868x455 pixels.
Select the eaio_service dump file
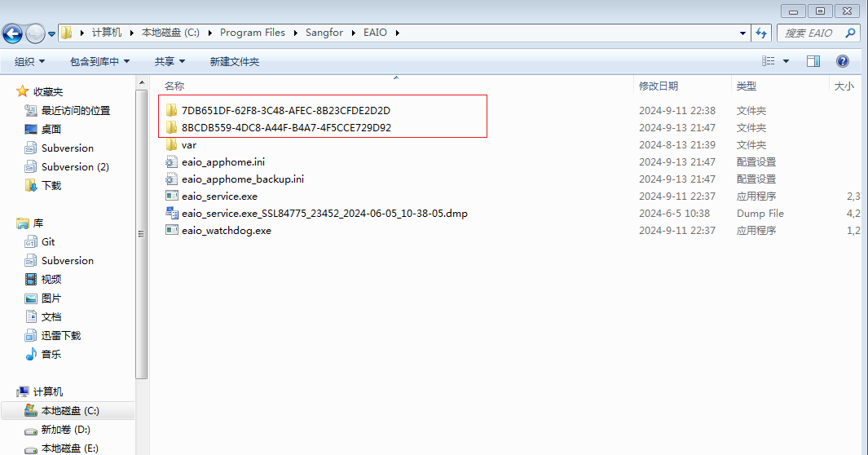pyautogui.click(x=324, y=213)
